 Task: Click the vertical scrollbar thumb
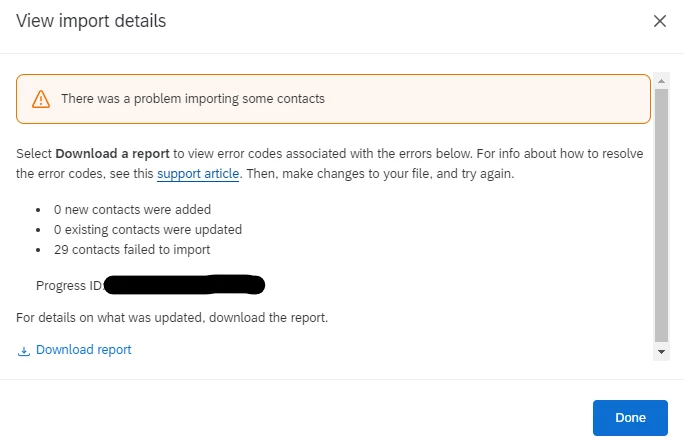(661, 215)
